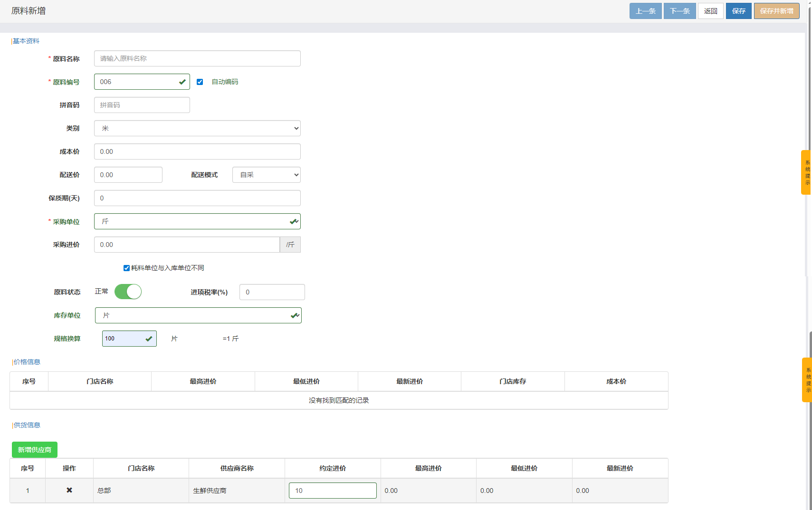Open the 采购单位 selector
This screenshot has width=812, height=510.
197,221
